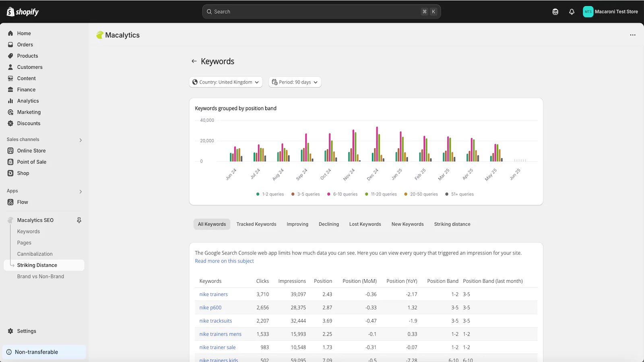Viewport: 644px width, 362px height.
Task: Click the Marketing target icon
Action: coord(10,112)
